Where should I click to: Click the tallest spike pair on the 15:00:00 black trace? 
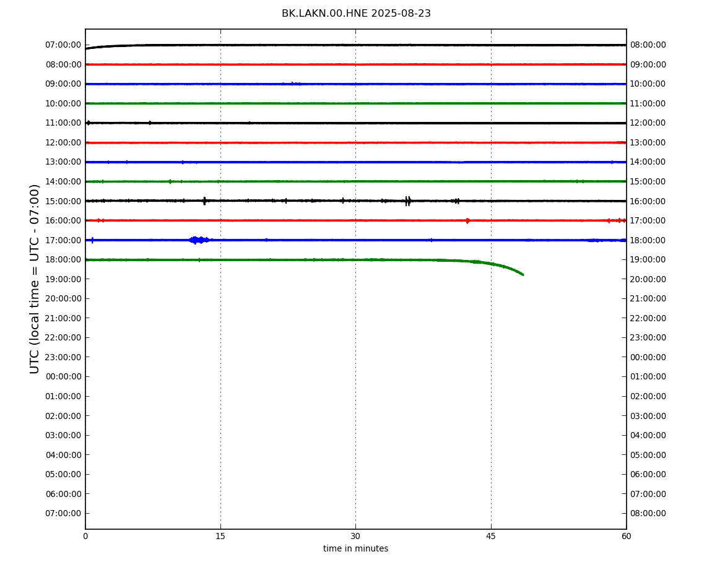(408, 201)
